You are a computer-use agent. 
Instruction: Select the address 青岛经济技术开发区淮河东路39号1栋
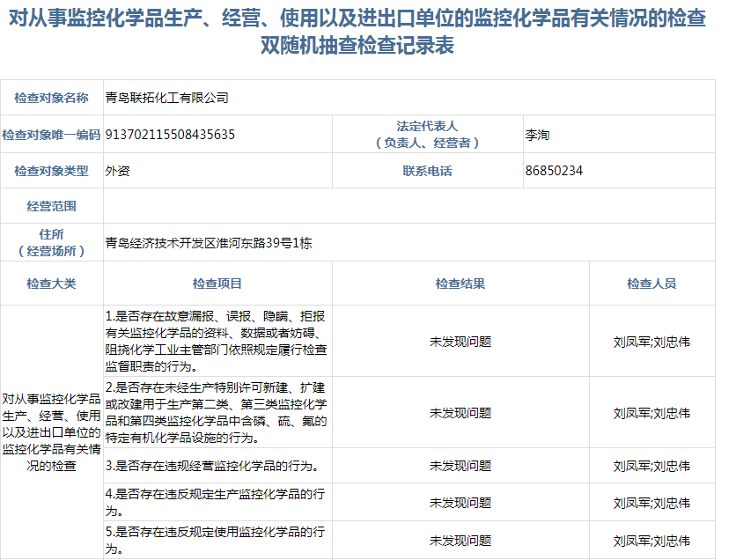tap(209, 243)
